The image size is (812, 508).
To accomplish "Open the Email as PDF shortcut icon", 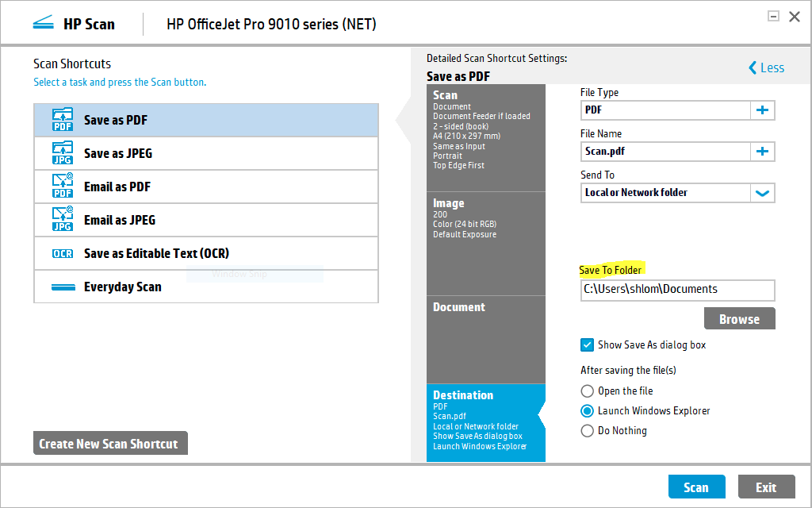I will [x=62, y=187].
